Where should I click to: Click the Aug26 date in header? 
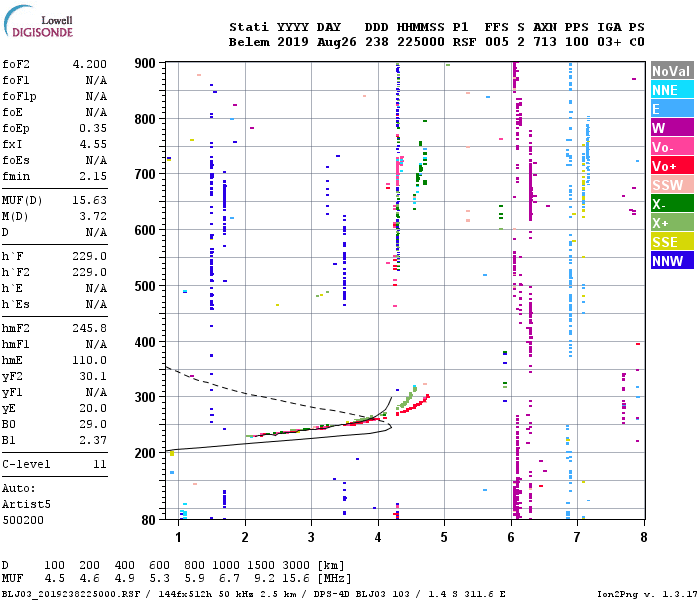point(337,42)
